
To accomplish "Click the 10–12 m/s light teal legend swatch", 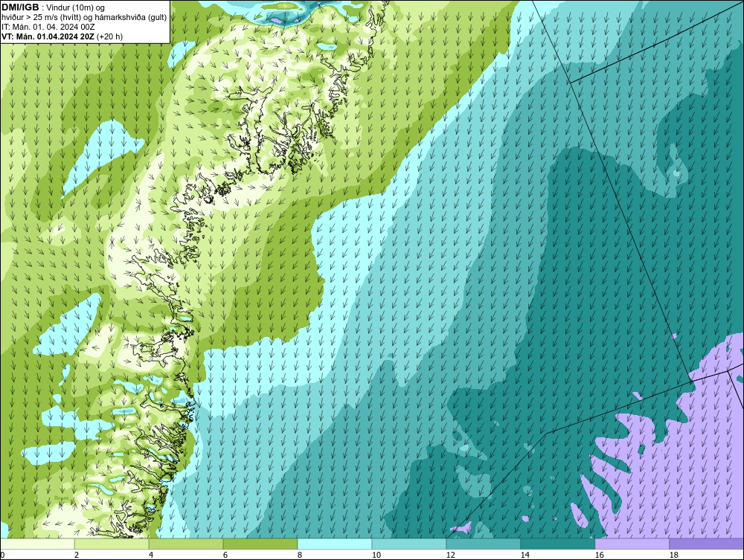I will (x=409, y=544).
